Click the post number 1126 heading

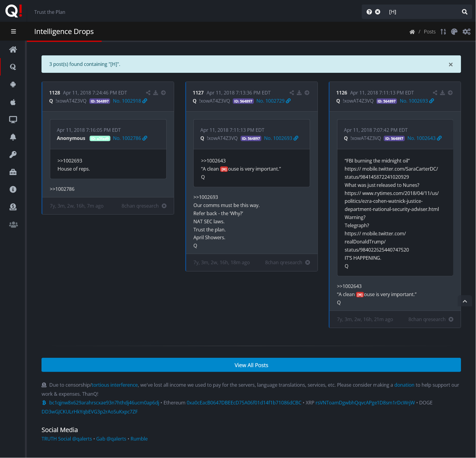click(342, 93)
